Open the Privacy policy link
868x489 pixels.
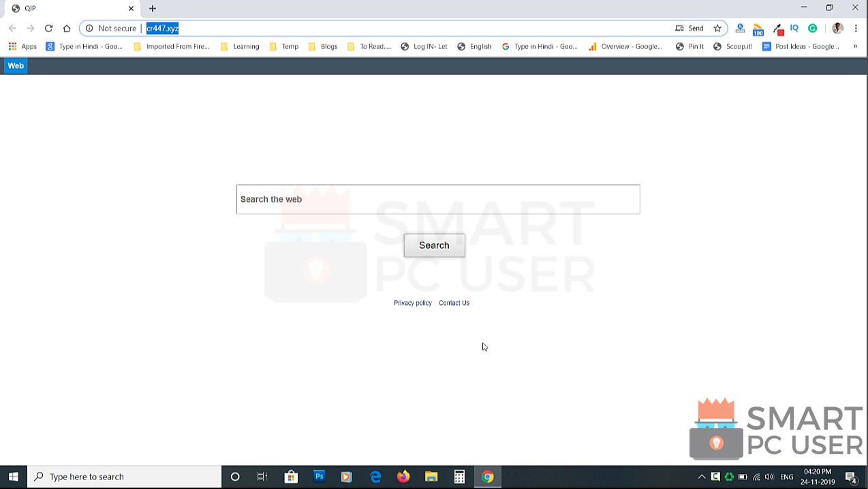click(x=412, y=303)
